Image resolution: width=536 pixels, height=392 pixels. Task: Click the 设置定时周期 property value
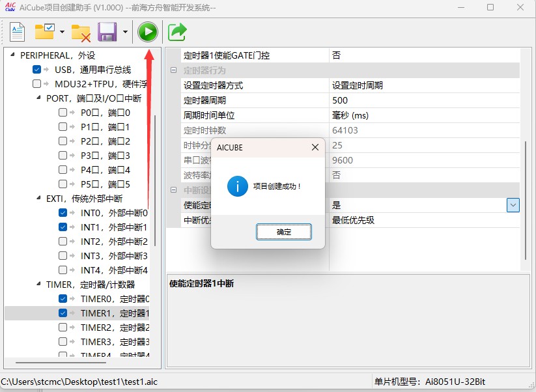click(357, 85)
